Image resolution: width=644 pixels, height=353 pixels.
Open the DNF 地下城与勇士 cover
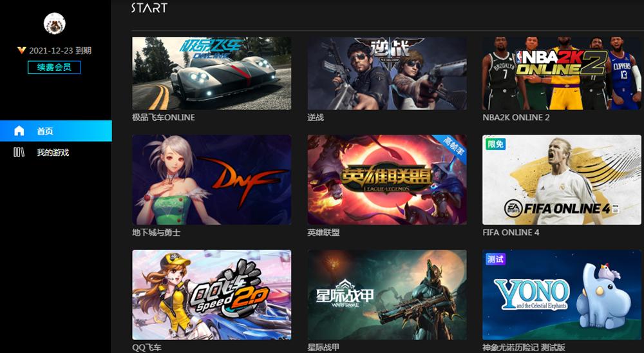(211, 180)
